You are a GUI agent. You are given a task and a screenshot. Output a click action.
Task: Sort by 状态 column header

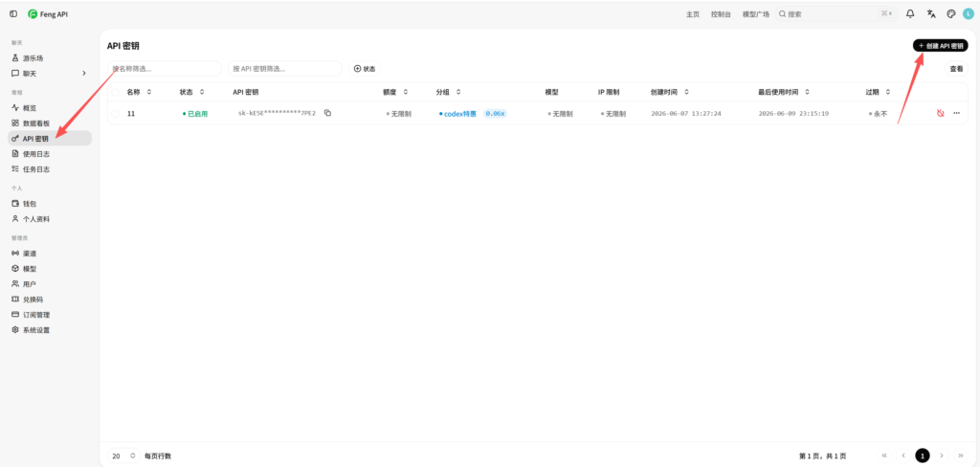pos(191,92)
